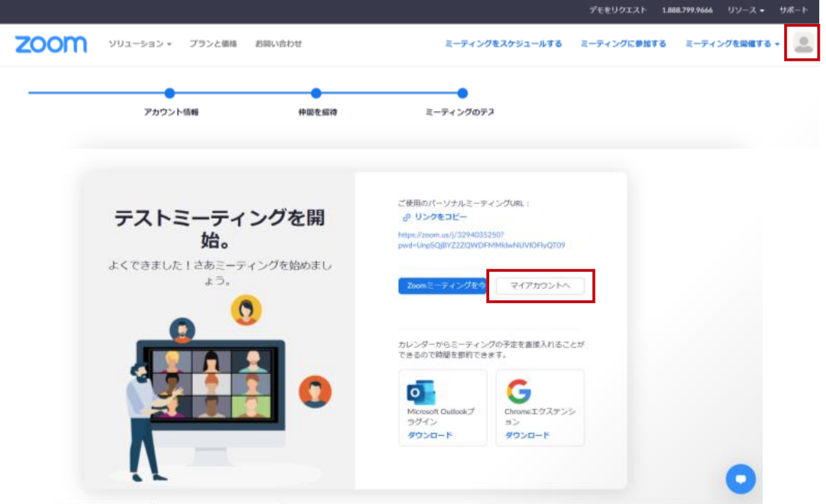Image resolution: width=826 pixels, height=504 pixels.
Task: Click the アカウント情報 step dot
Action: (170, 93)
